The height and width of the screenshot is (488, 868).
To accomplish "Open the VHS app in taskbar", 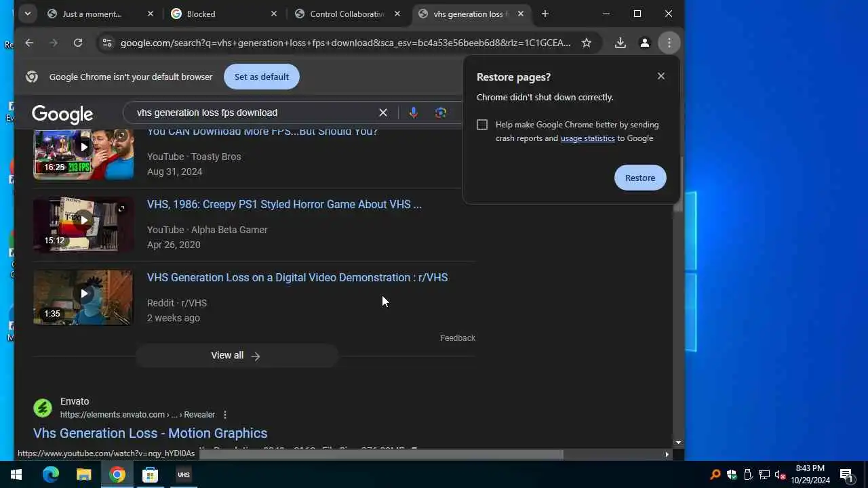I will point(184,474).
